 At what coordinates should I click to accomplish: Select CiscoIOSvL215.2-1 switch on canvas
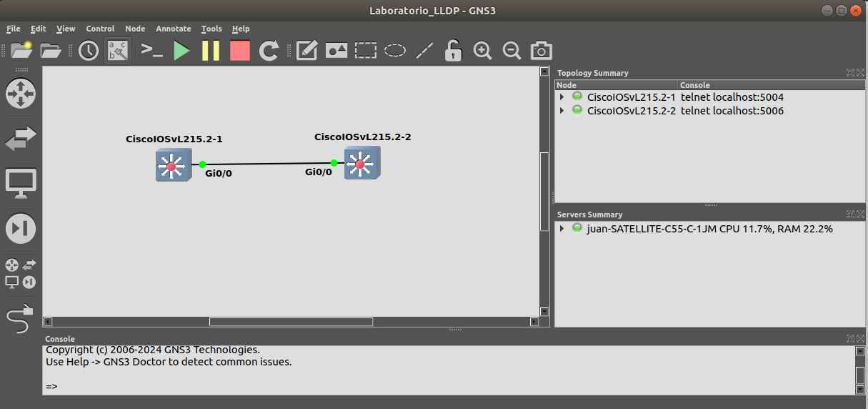coord(174,165)
